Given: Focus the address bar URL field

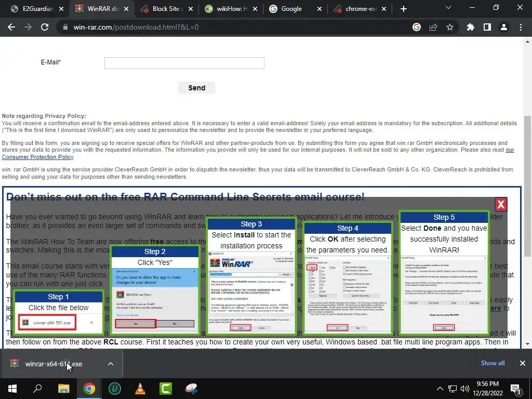Looking at the screenshot, I should [x=237, y=27].
